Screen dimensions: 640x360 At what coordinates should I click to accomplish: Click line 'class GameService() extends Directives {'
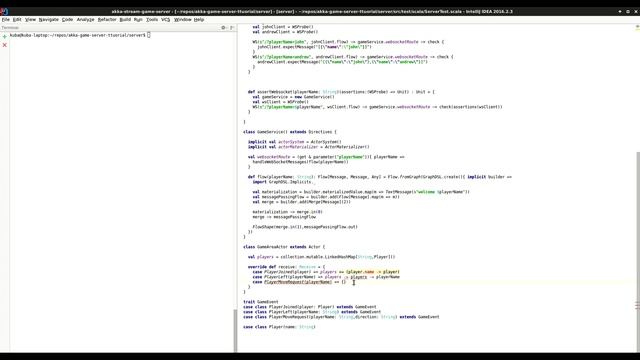(x=290, y=132)
